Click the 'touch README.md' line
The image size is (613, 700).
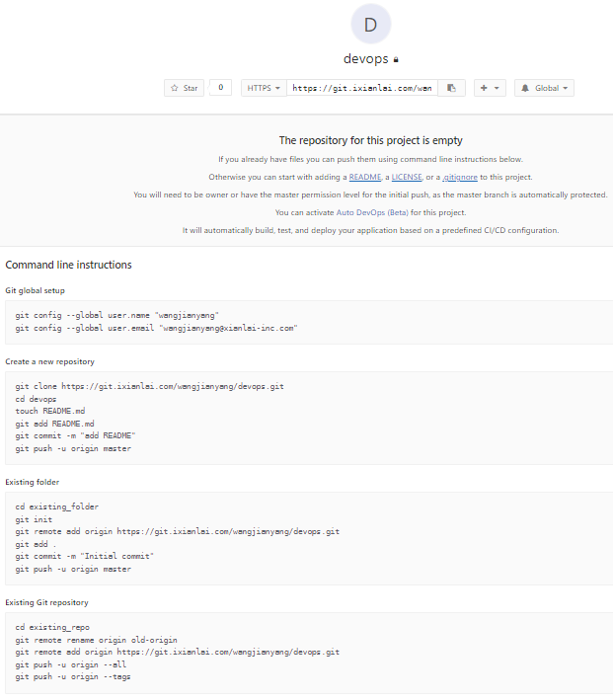click(50, 411)
